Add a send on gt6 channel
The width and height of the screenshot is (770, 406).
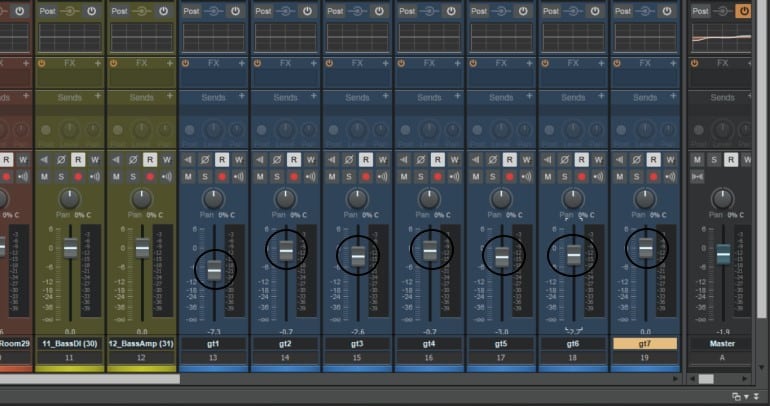600,98
